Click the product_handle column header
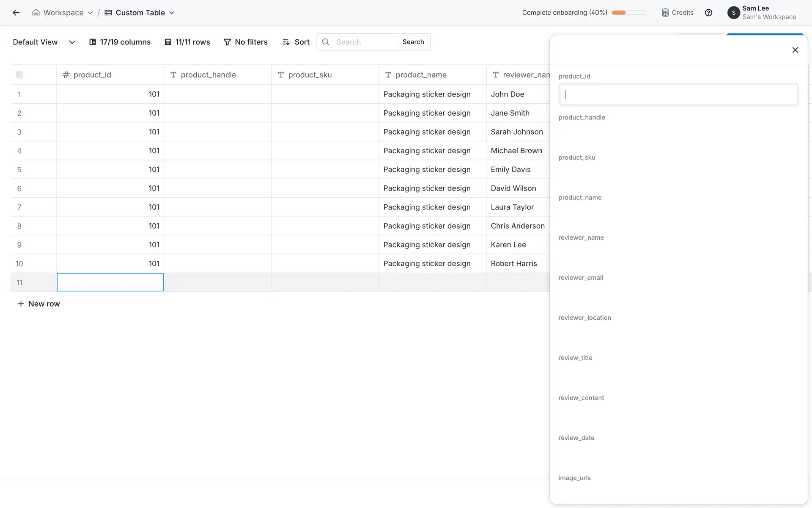 208,75
